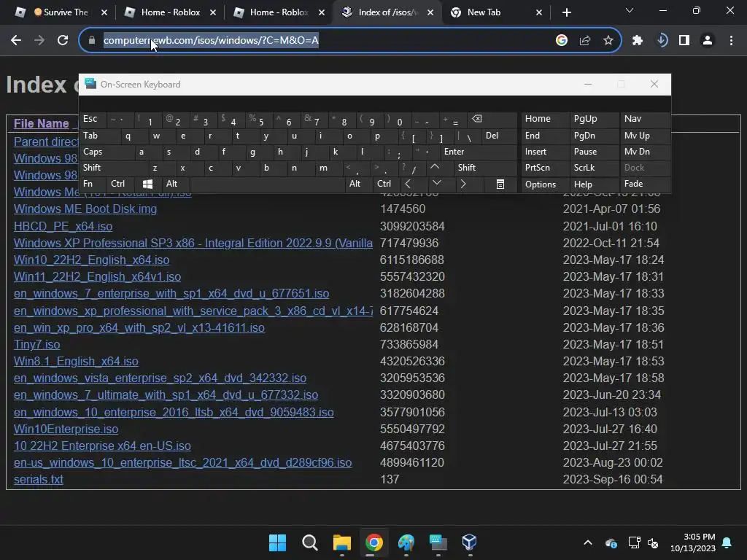Image resolution: width=747 pixels, height=560 pixels.
Task: Click the spacebar on the On-Screen Keyboard
Action: (x=267, y=184)
